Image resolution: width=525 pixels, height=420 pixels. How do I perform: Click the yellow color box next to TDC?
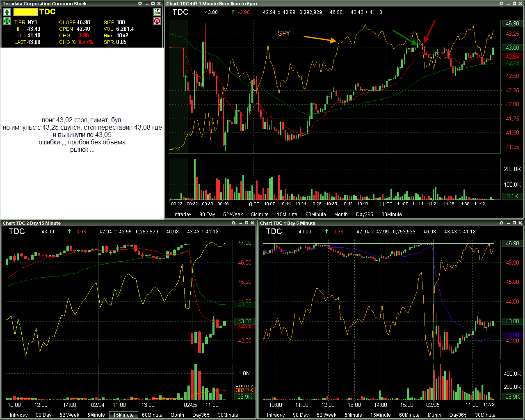tap(25, 12)
